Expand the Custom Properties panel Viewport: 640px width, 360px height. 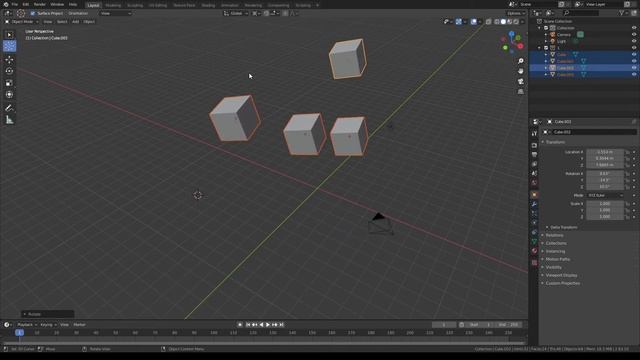click(x=561, y=283)
